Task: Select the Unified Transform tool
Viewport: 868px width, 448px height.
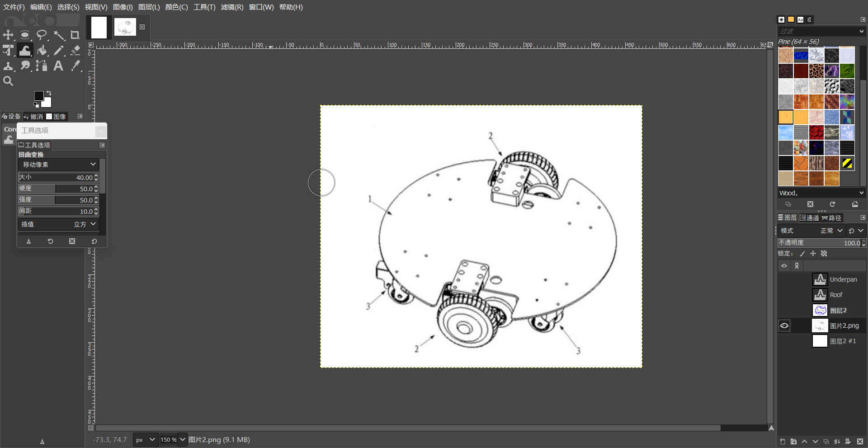Action: click(x=8, y=50)
